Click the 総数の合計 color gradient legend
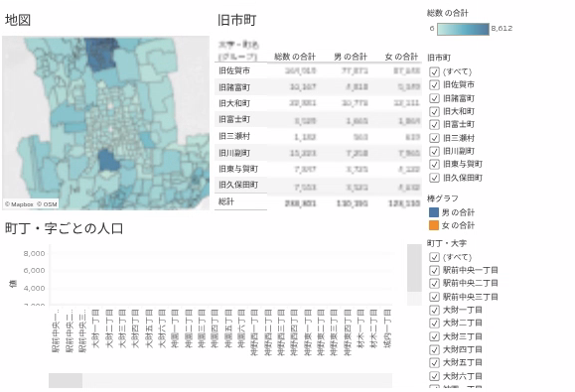The width and height of the screenshot is (575, 392). (x=463, y=29)
